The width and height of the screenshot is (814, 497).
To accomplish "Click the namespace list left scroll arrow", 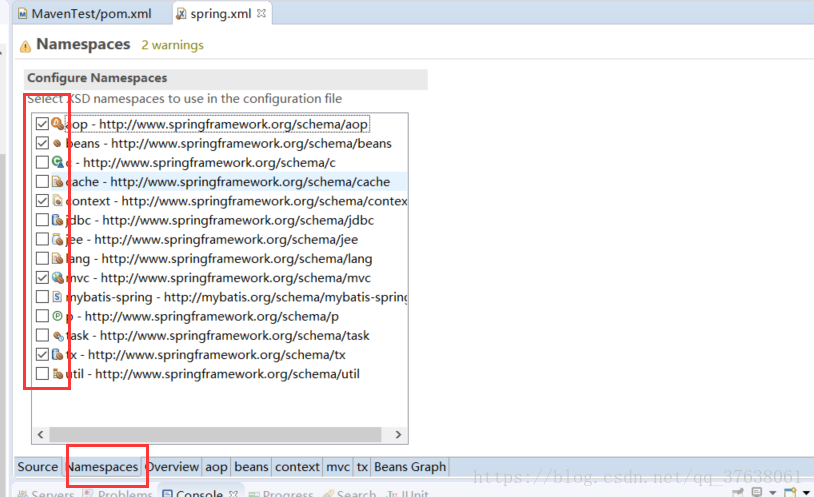I will coord(40,434).
